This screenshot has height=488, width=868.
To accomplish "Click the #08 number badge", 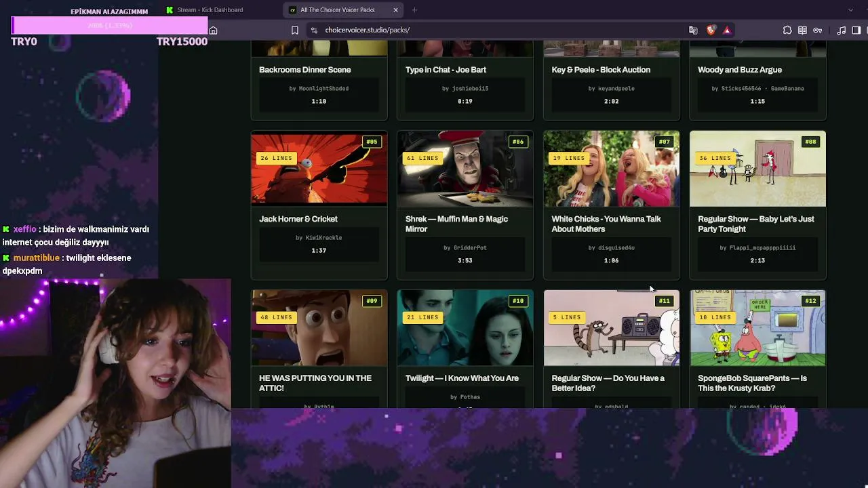I will (x=810, y=142).
